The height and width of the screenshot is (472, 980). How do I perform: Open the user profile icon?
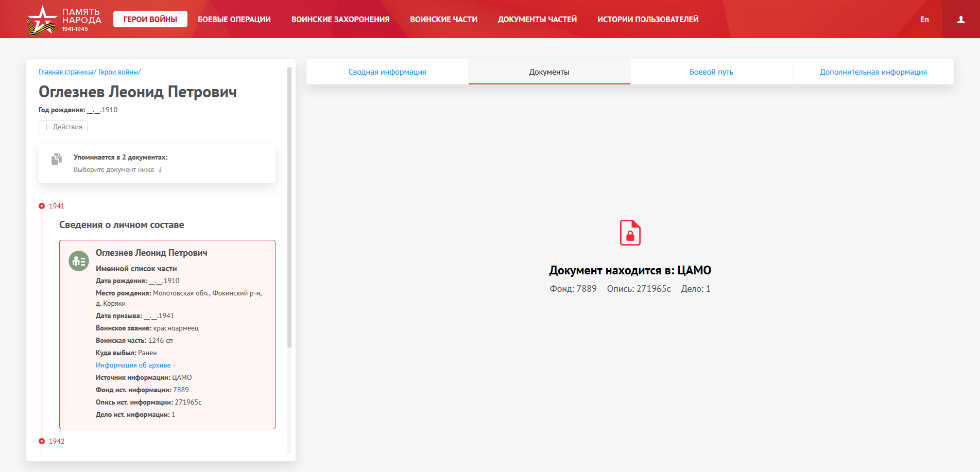pos(960,20)
